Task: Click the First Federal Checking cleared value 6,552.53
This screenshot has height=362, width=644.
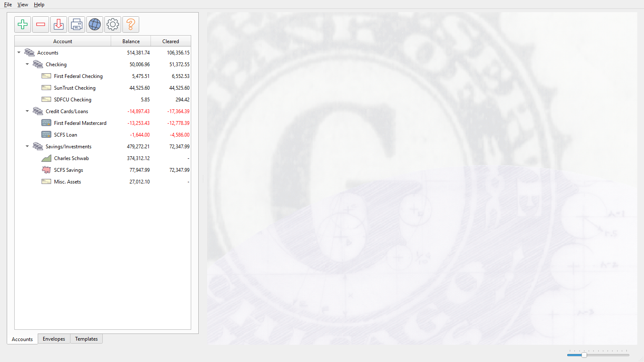Action: pyautogui.click(x=181, y=76)
